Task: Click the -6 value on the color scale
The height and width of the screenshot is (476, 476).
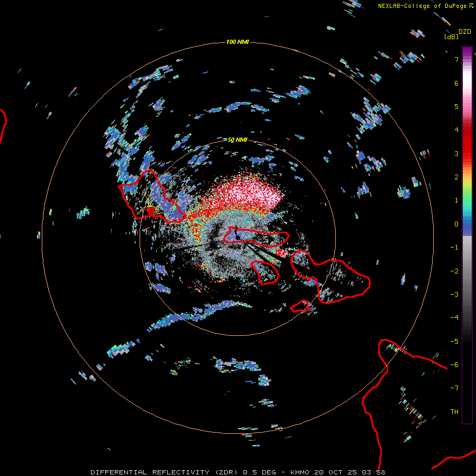Action: click(x=454, y=365)
